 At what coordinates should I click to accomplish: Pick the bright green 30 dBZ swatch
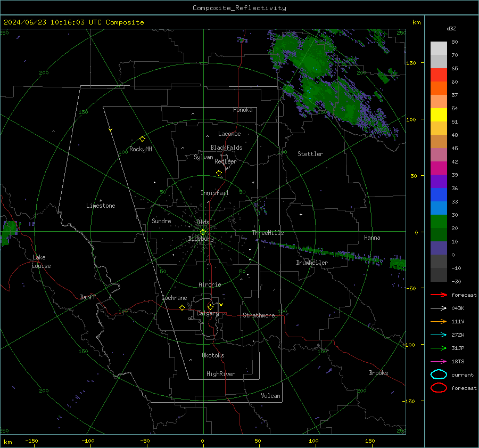coord(439,222)
